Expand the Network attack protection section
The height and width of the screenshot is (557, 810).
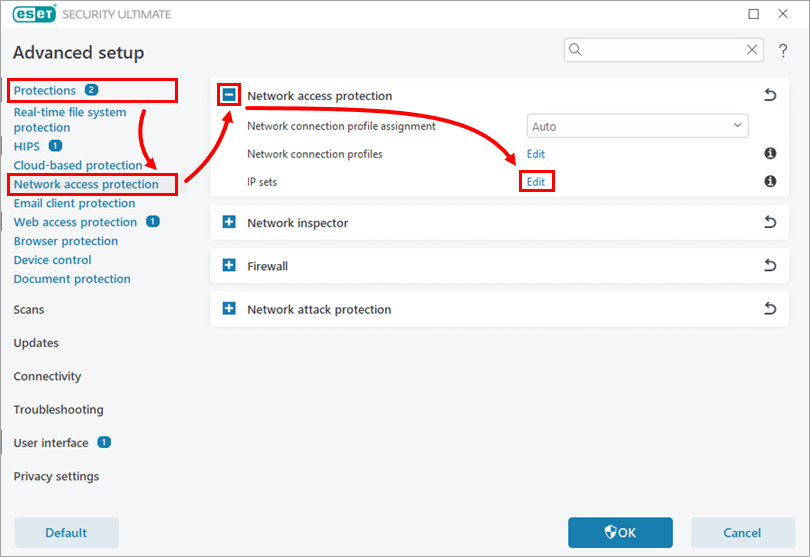point(229,309)
